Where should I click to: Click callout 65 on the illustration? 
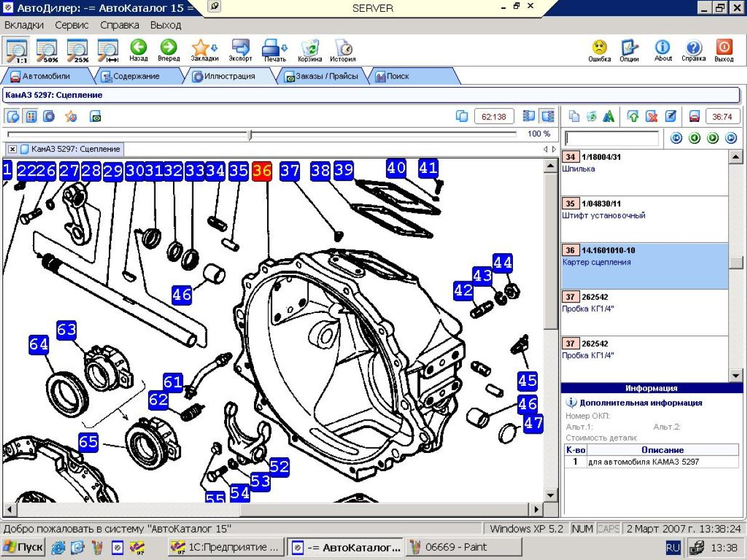[88, 442]
